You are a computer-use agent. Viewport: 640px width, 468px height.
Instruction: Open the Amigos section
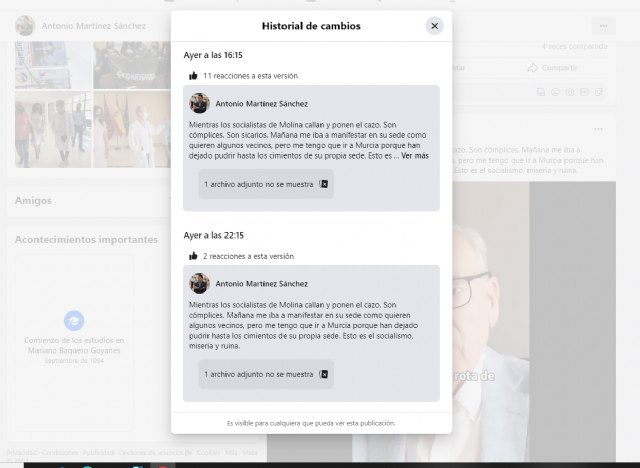33,200
